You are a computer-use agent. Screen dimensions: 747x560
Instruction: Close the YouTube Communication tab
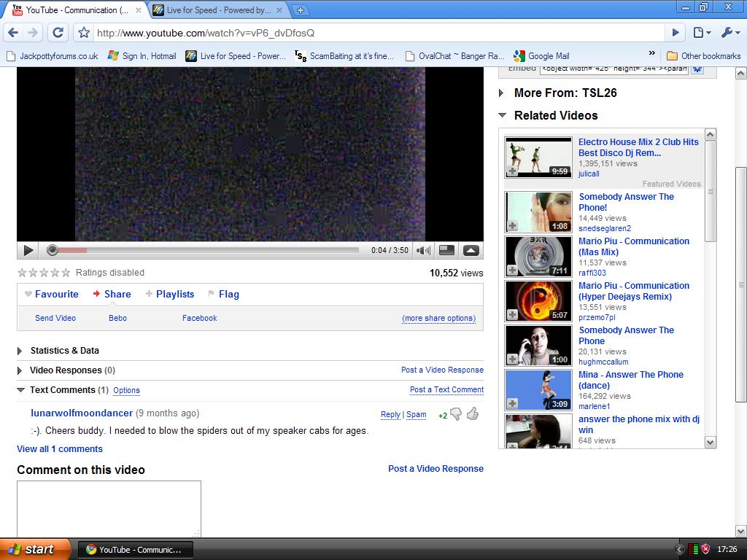point(138,10)
